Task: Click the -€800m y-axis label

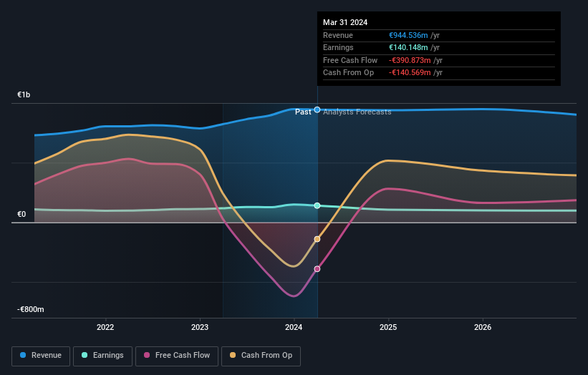Action: coord(30,309)
